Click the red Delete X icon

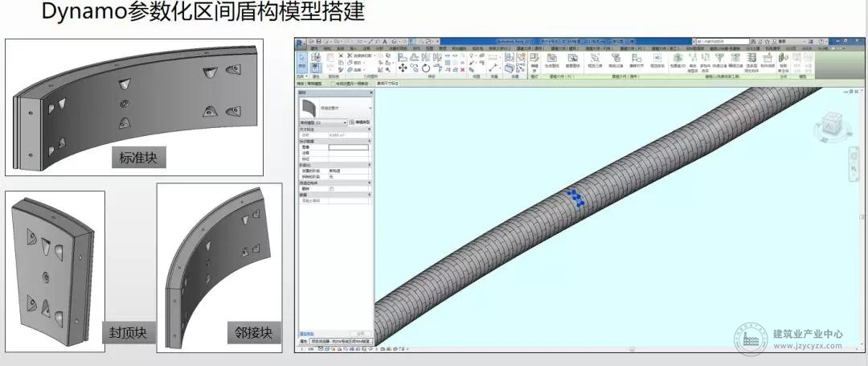pyautogui.click(x=463, y=70)
